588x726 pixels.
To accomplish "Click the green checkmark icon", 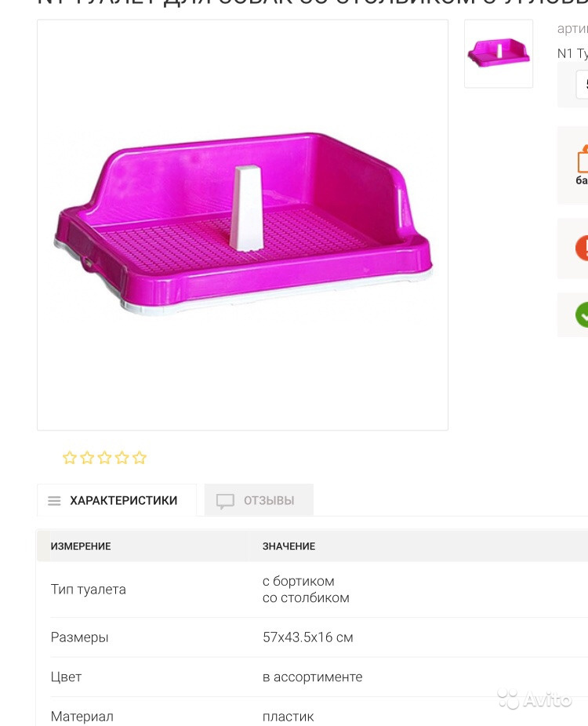I will click(x=582, y=314).
